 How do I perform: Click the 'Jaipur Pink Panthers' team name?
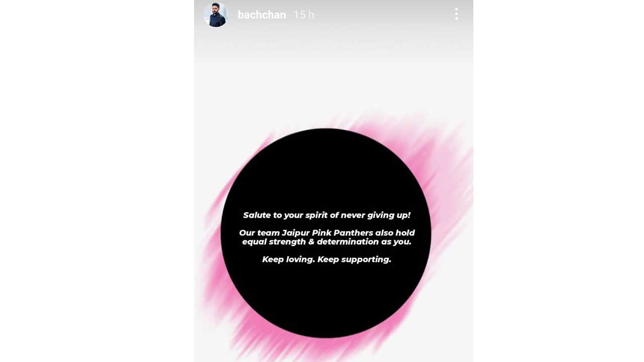pyautogui.click(x=327, y=233)
